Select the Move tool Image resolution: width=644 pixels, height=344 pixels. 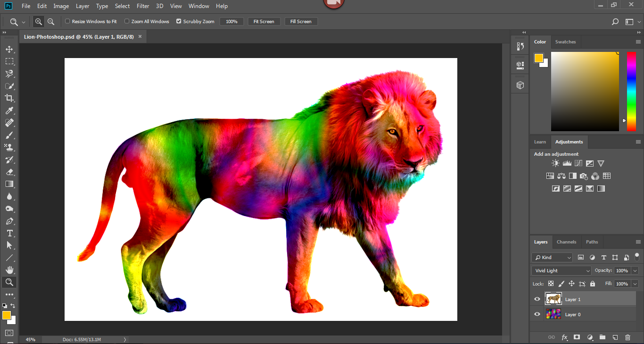coord(9,49)
